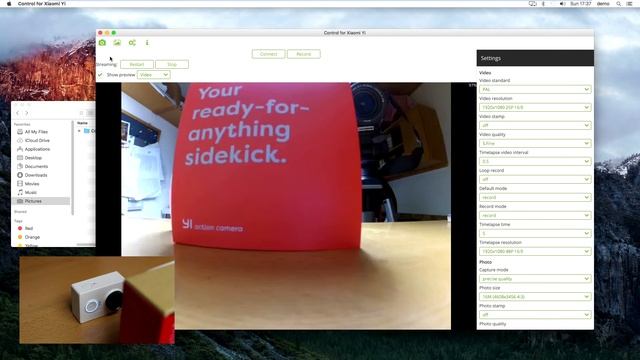Click the demo user menu

tap(603, 3)
